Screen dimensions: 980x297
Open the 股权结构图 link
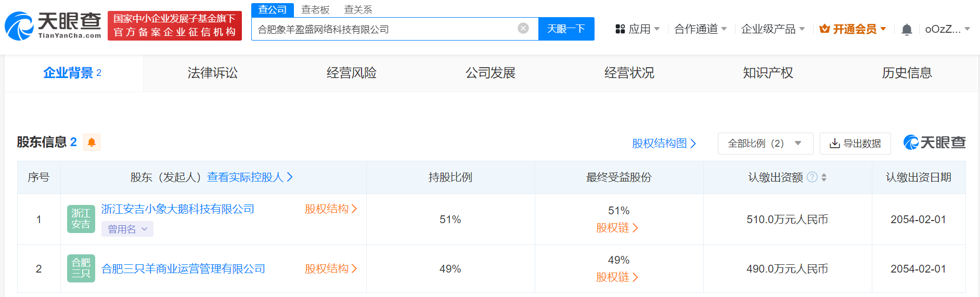click(663, 144)
